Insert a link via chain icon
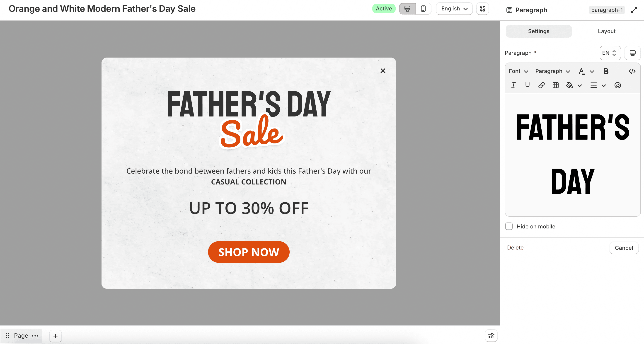The height and width of the screenshot is (344, 644). [x=541, y=85]
